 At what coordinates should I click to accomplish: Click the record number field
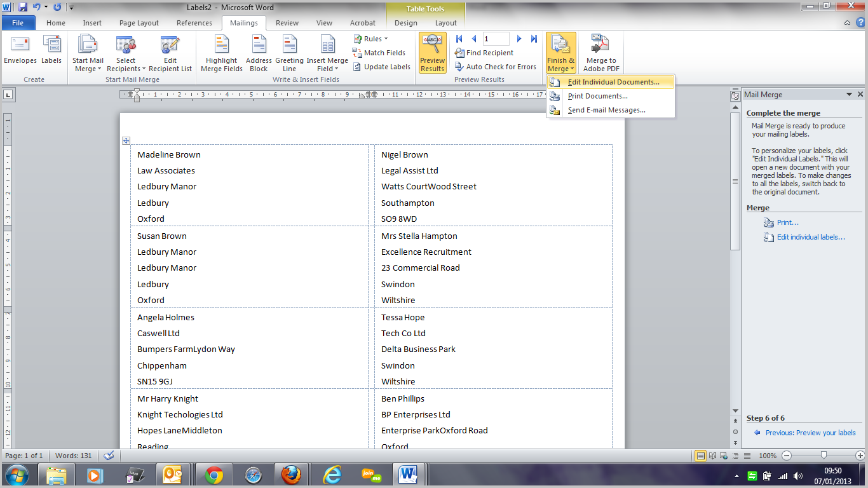(x=496, y=39)
